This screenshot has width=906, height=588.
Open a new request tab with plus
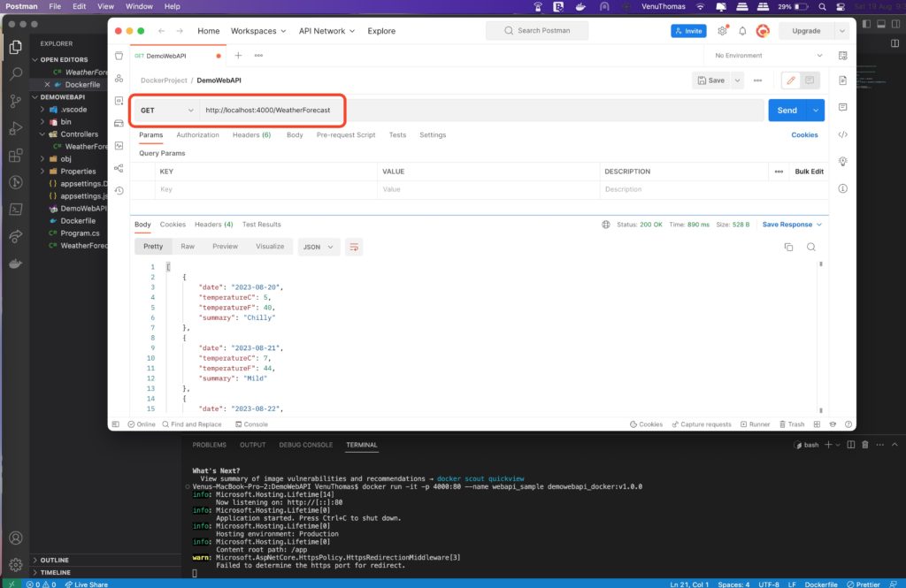point(238,56)
